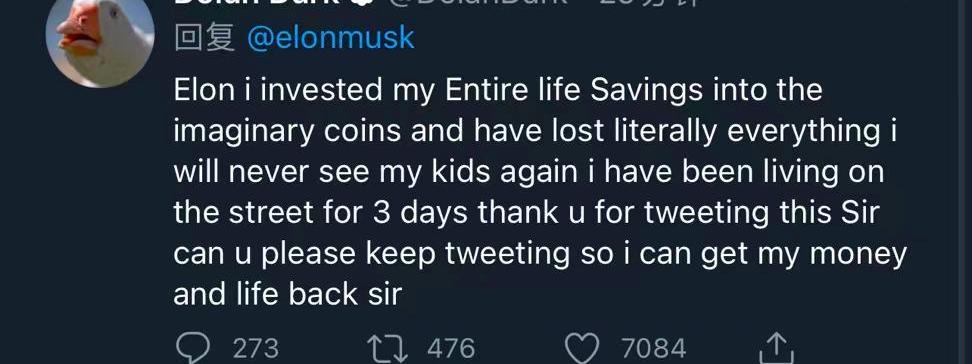Open tweet by clicking line starting 'Elon i invested'
This screenshot has width=972, height=364.
(x=498, y=91)
